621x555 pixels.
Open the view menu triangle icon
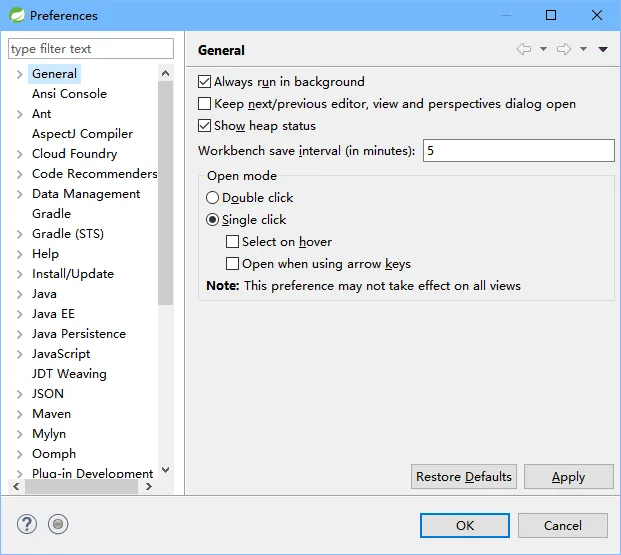[603, 50]
